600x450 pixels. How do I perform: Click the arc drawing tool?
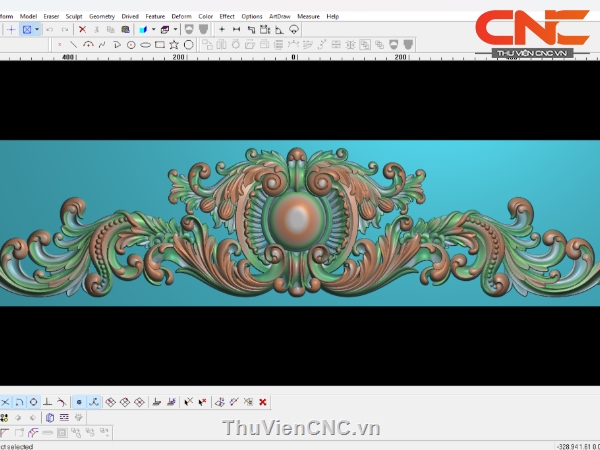coord(88,45)
